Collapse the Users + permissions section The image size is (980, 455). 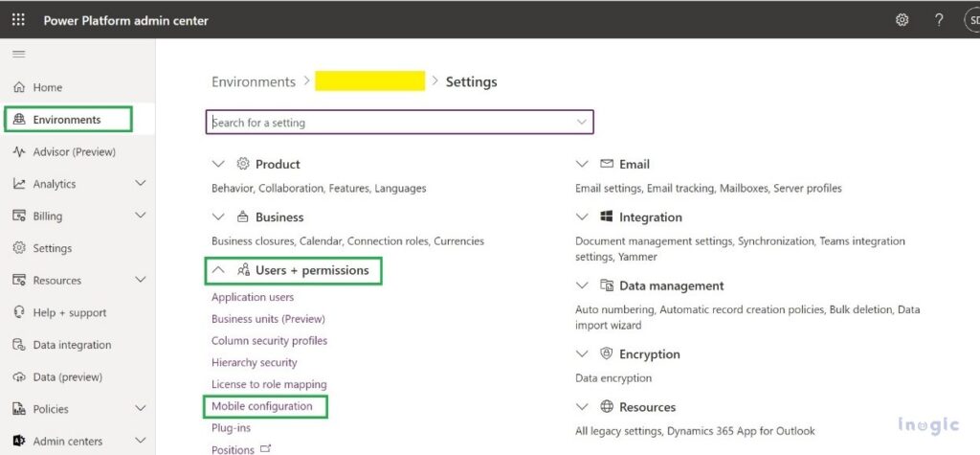tap(218, 271)
